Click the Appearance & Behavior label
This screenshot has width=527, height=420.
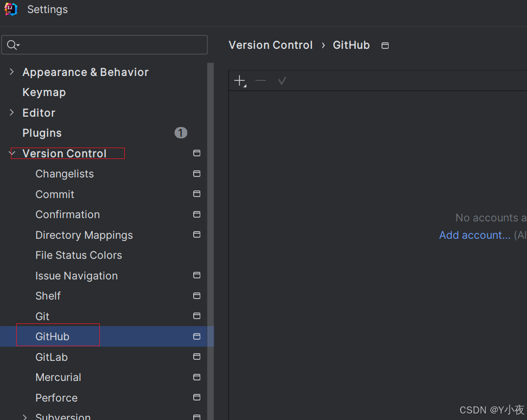pyautogui.click(x=85, y=72)
